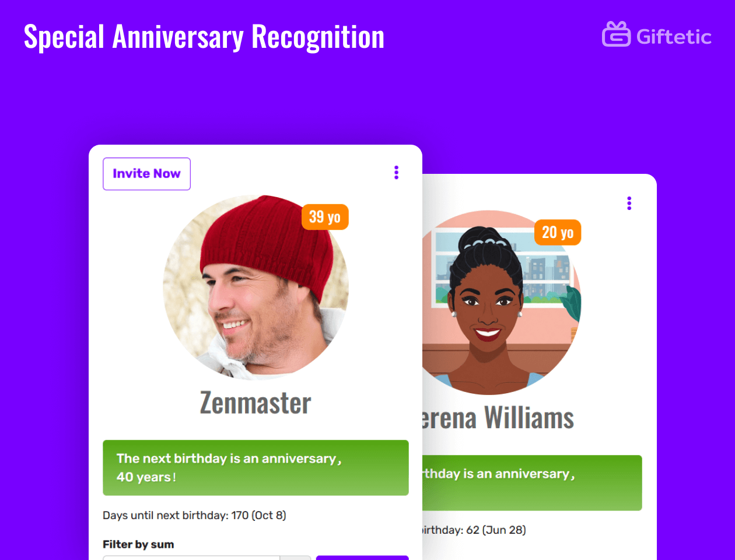This screenshot has width=735, height=560.
Task: Click the 20 yo badge on Serena's card
Action: 557,232
